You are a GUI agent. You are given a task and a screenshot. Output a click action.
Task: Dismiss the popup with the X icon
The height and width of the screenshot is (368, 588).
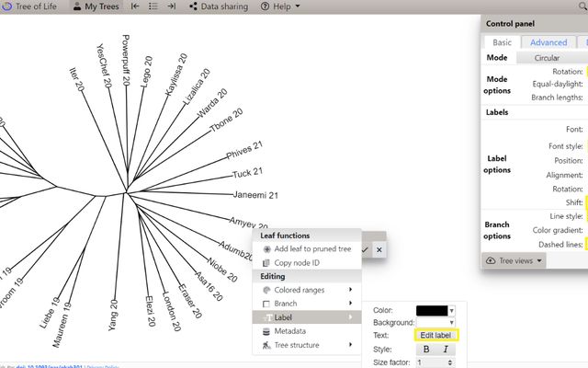[x=379, y=249]
